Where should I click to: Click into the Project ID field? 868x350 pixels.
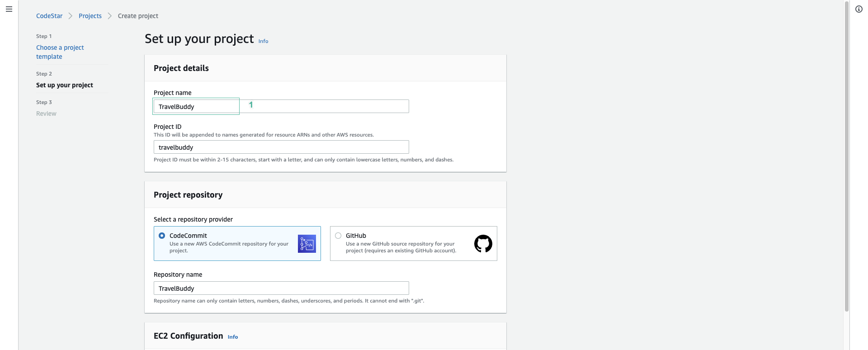[281, 147]
